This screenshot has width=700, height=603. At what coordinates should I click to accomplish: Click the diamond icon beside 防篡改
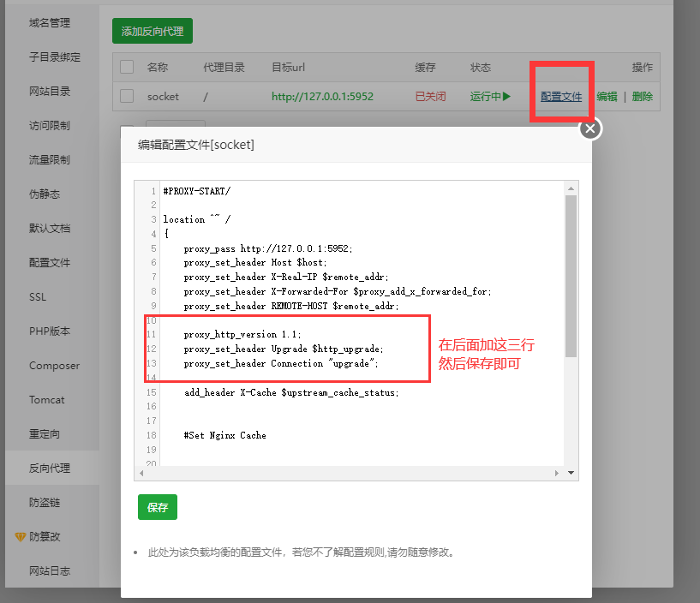click(21, 537)
